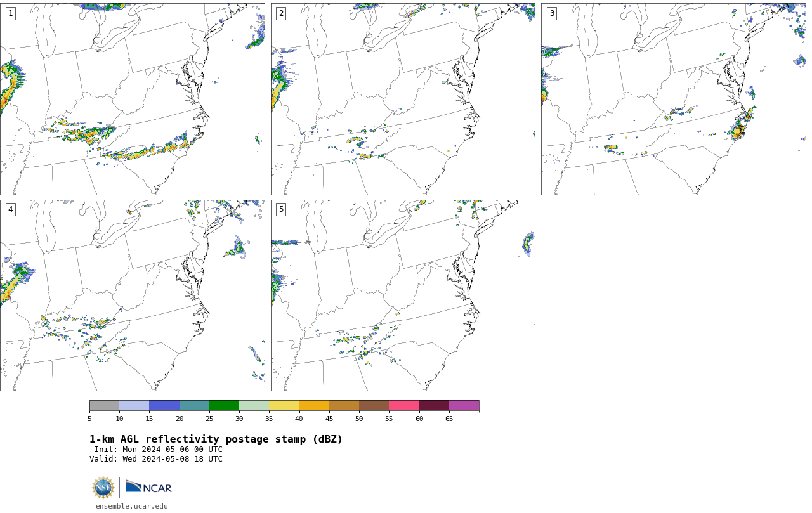Click the blue 15-20 dBZ swatch
The height and width of the screenshot is (513, 812).
(x=164, y=406)
